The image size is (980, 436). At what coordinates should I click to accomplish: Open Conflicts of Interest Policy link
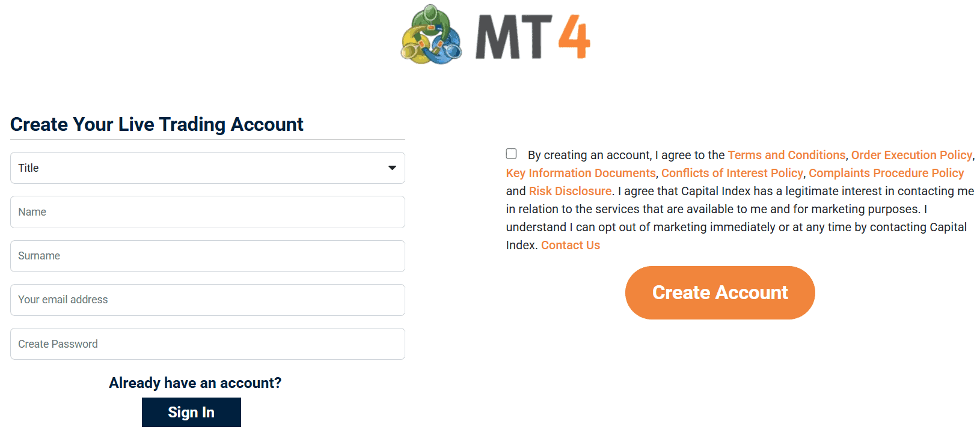(x=732, y=173)
